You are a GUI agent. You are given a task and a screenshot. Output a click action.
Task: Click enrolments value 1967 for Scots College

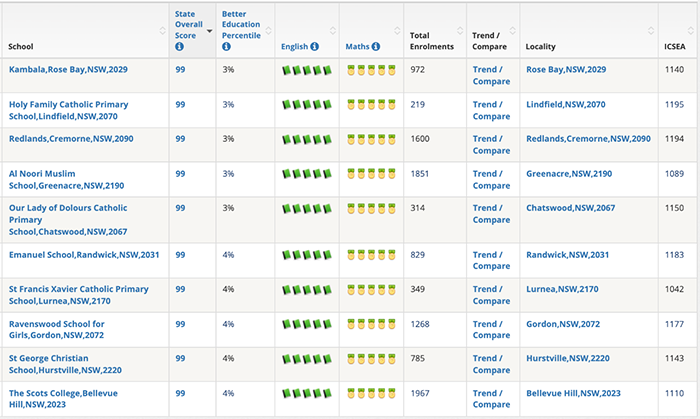pos(420,393)
